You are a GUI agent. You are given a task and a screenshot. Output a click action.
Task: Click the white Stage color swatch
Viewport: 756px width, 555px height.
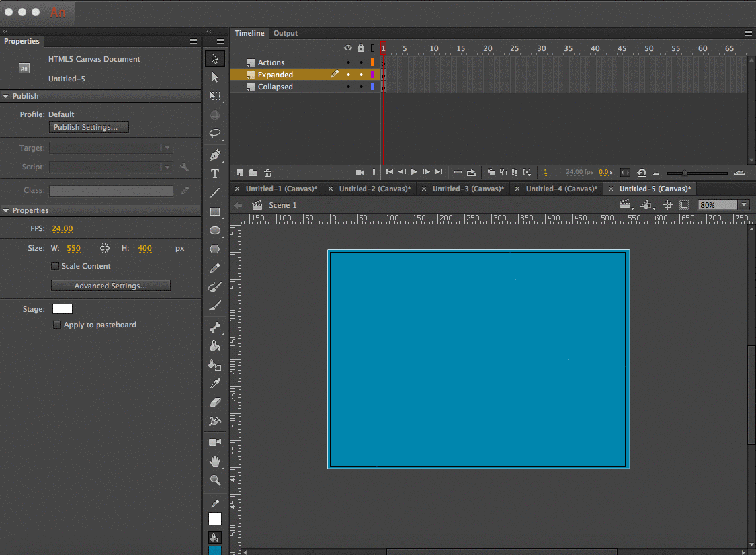(x=62, y=309)
